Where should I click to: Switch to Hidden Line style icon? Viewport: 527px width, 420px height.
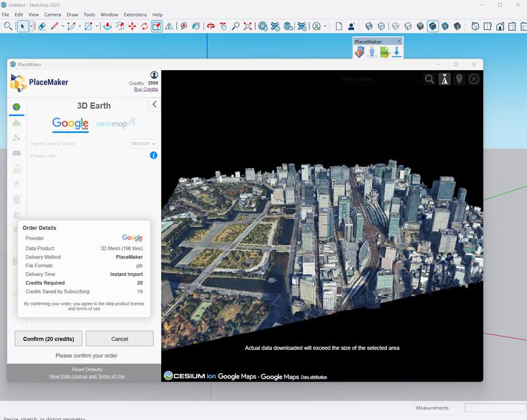click(408, 26)
